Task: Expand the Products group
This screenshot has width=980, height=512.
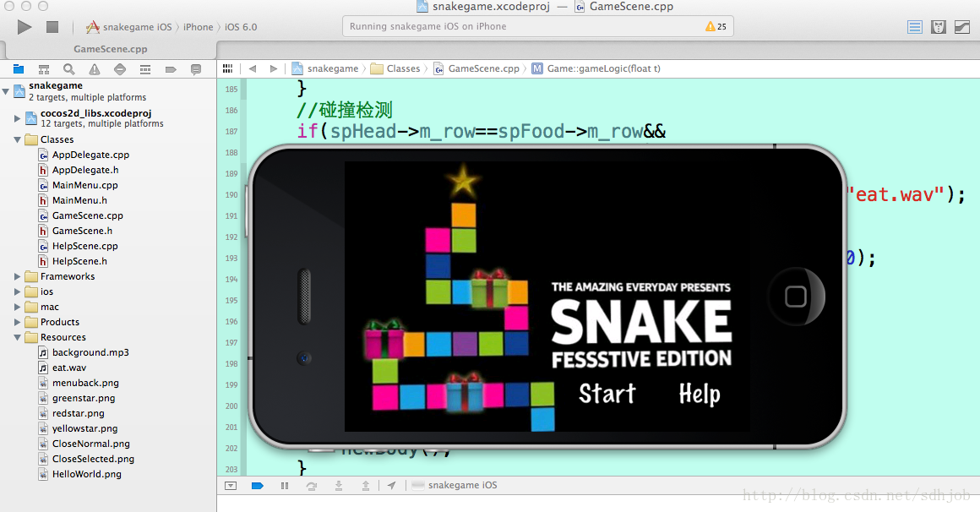Action: 18,322
